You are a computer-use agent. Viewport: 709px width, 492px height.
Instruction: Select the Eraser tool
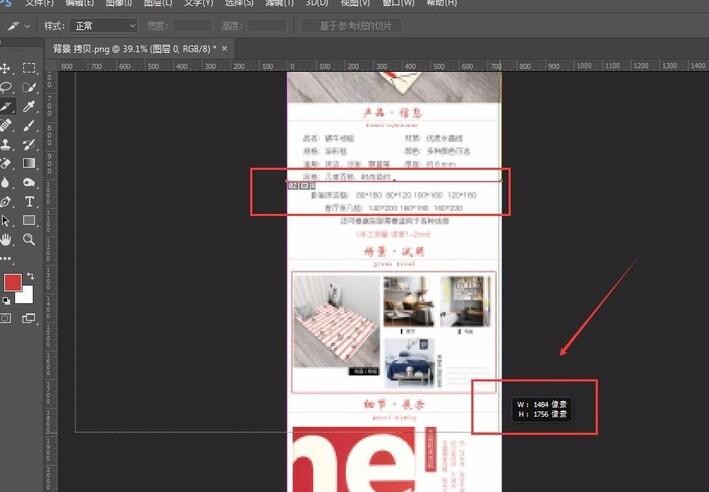pyautogui.click(x=6, y=163)
